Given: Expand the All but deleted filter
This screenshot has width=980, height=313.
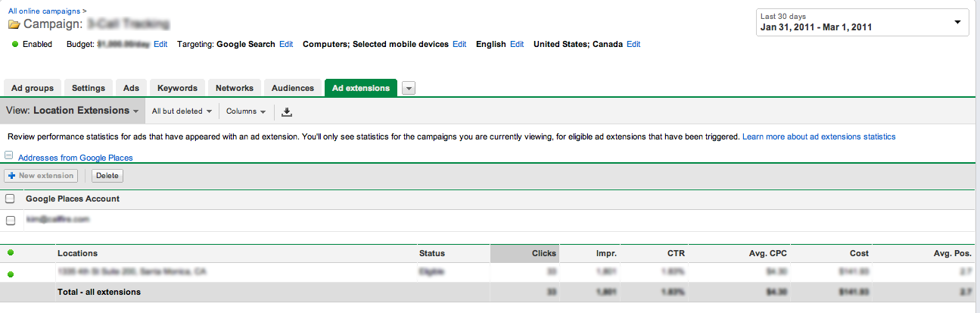Looking at the screenshot, I should (x=182, y=111).
